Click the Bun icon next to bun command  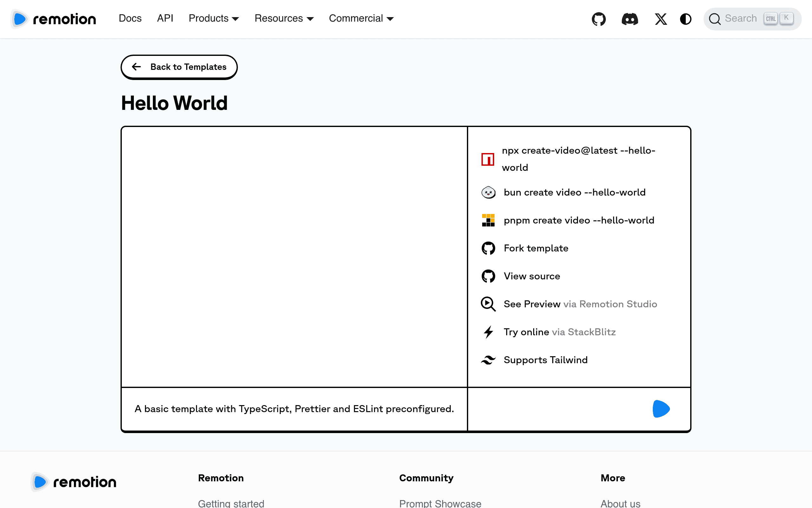click(488, 192)
